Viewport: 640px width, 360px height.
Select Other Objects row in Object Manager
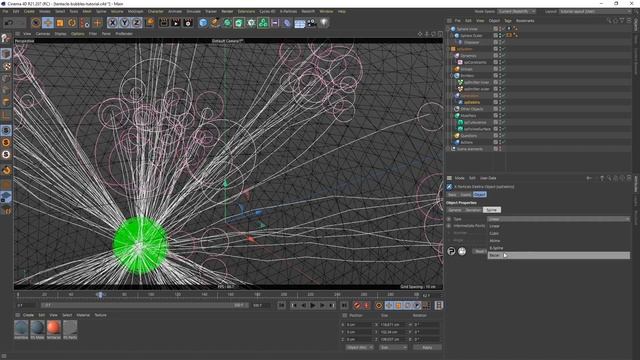pos(471,109)
